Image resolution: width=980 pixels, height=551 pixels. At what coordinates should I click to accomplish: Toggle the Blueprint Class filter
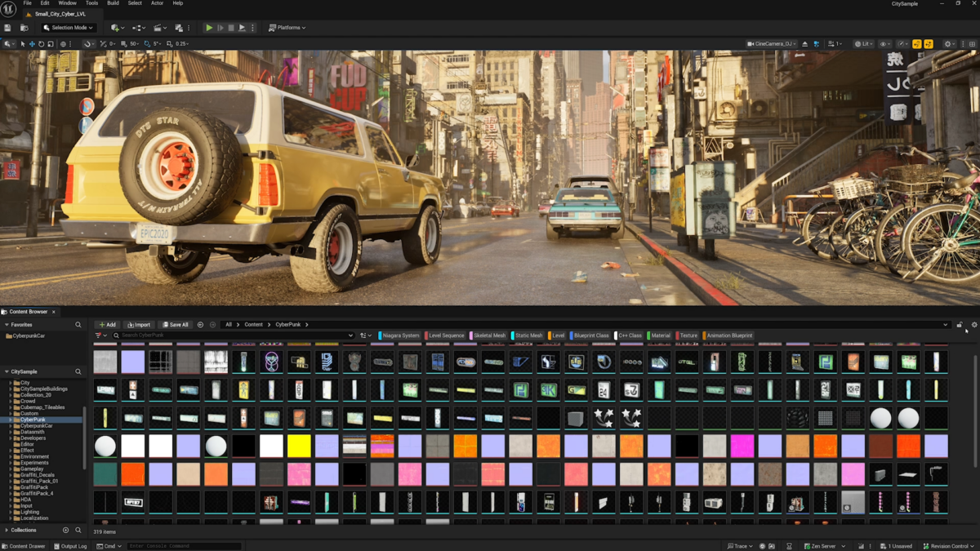coord(590,335)
